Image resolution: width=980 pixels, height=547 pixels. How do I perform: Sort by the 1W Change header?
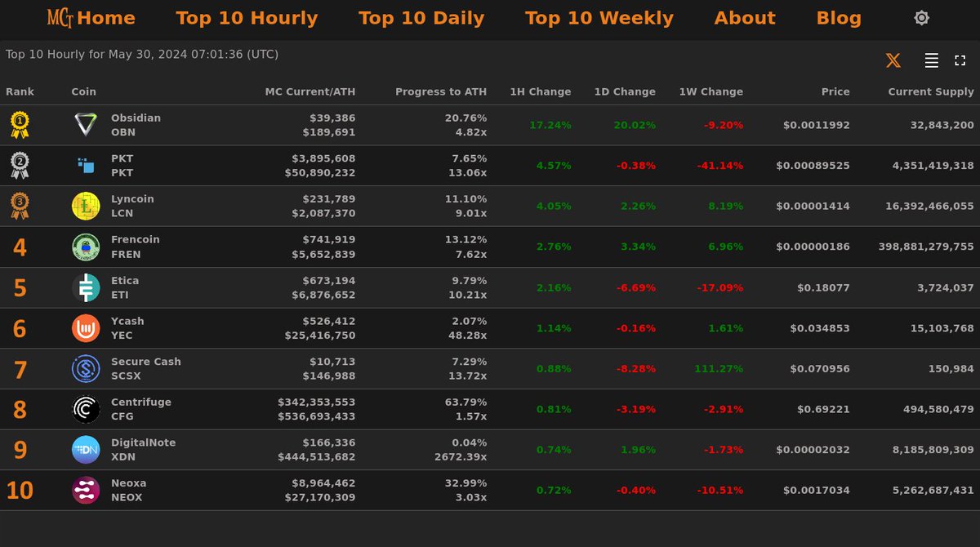(711, 91)
